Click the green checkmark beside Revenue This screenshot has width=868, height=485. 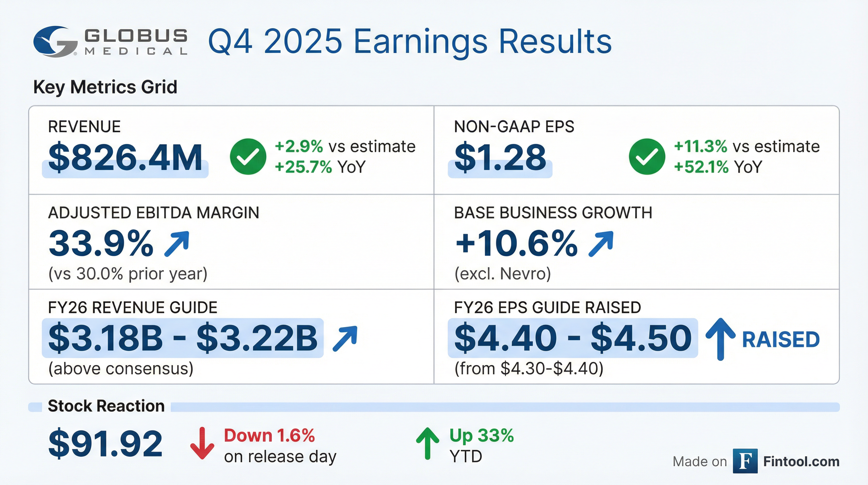(x=248, y=157)
